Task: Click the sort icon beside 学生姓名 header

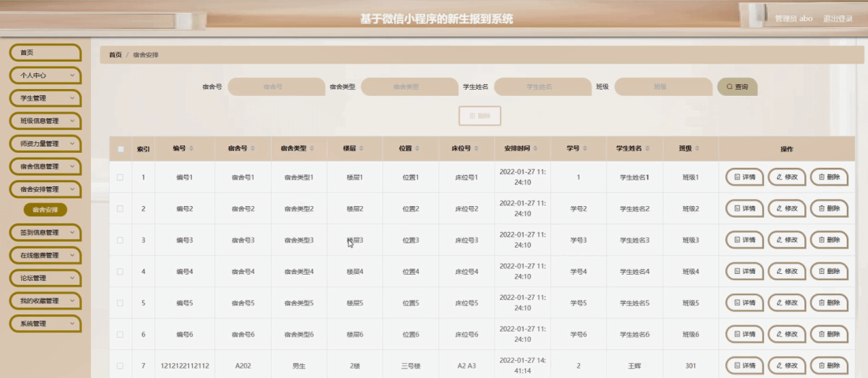Action: click(648, 149)
